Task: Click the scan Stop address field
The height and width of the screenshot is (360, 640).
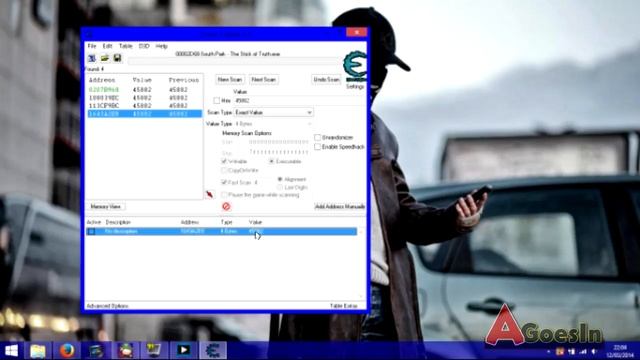Action: [x=279, y=152]
